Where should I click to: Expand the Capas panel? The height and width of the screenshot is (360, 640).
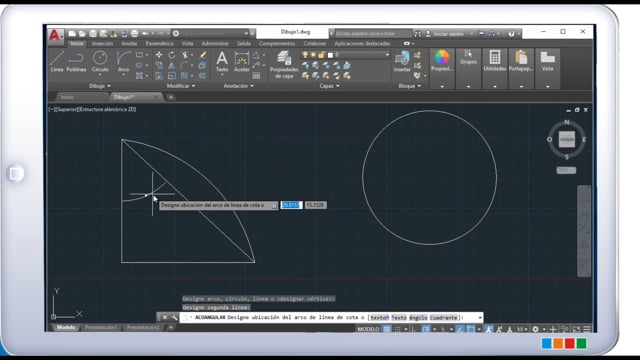329,86
